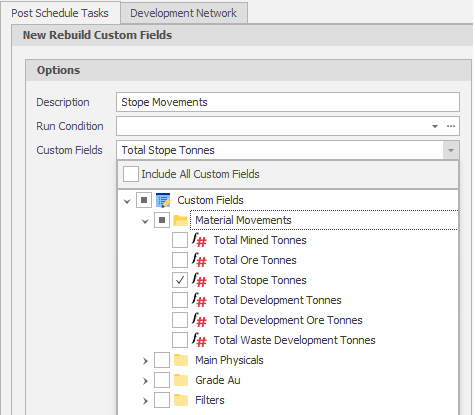Open the Run Condition ellipsis button
This screenshot has height=415, width=475.
pos(451,126)
